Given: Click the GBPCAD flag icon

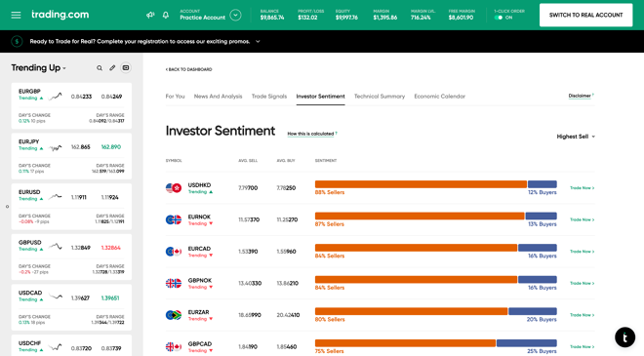Looking at the screenshot, I should click(x=174, y=346).
